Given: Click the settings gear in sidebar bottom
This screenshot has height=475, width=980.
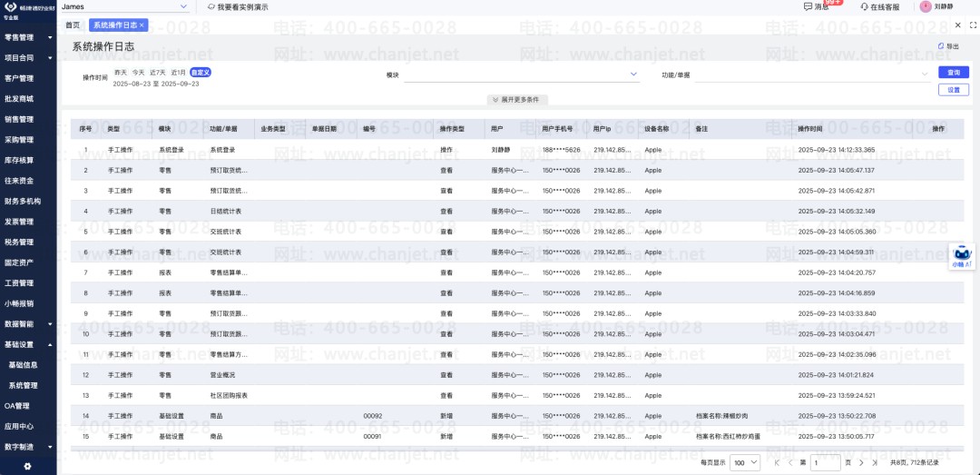Looking at the screenshot, I should [x=27, y=466].
